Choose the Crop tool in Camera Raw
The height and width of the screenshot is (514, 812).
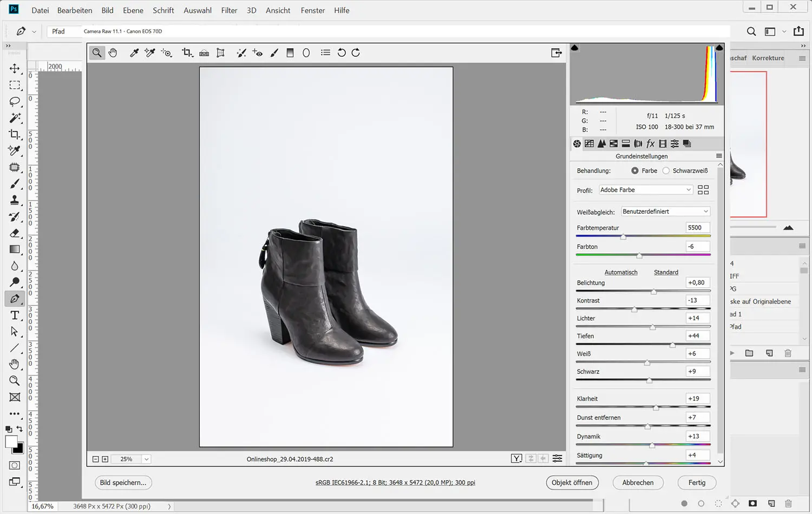pyautogui.click(x=187, y=52)
